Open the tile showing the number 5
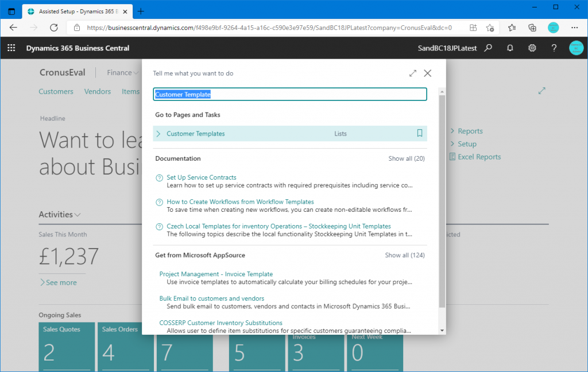The height and width of the screenshot is (372, 588). pos(257,352)
